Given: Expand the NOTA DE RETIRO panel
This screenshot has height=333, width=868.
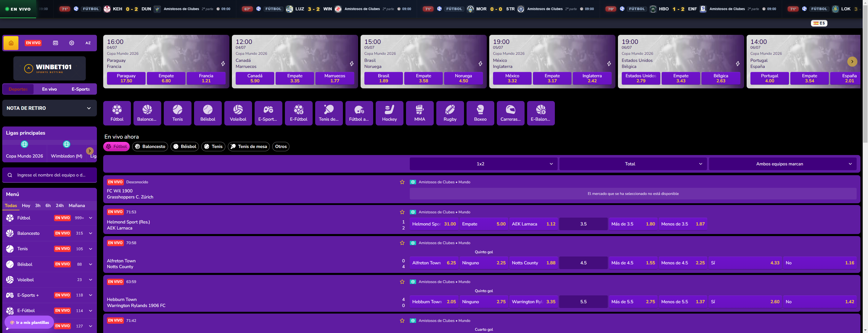Looking at the screenshot, I should click(x=49, y=108).
